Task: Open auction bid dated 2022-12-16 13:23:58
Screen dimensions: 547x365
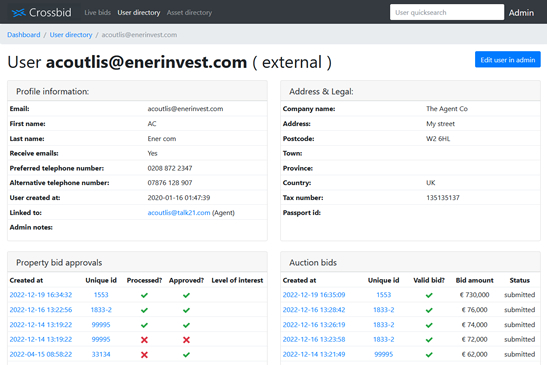Action: click(314, 340)
